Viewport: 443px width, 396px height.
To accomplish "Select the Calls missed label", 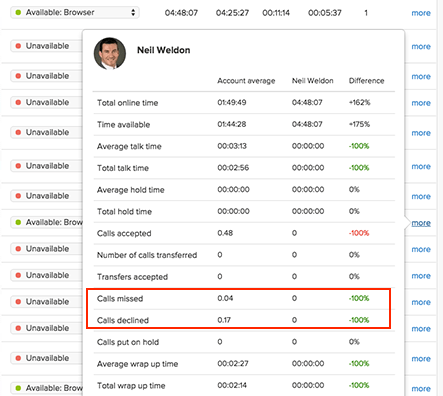I will point(120,299).
